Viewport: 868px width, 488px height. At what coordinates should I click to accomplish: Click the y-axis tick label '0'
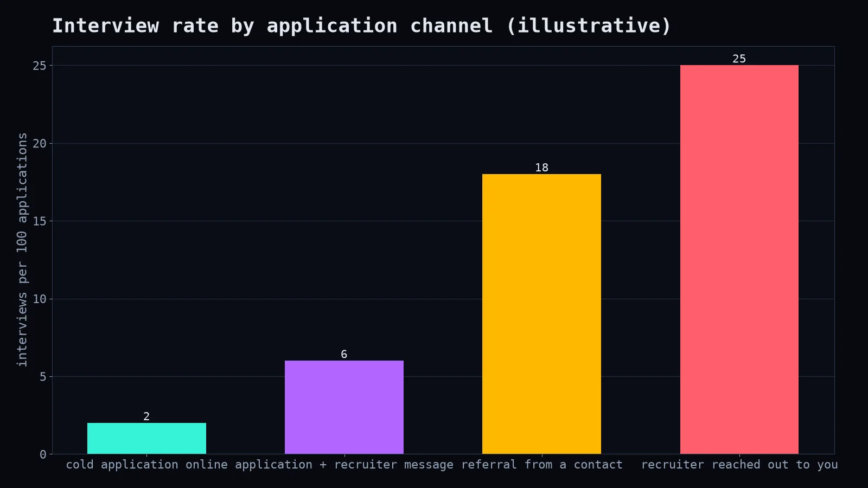[x=43, y=454]
